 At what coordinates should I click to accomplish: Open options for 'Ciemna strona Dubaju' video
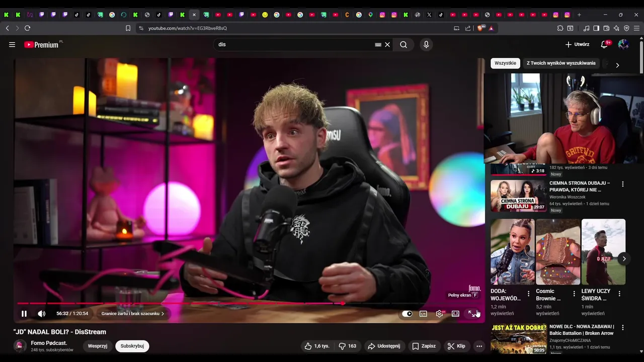(622, 184)
